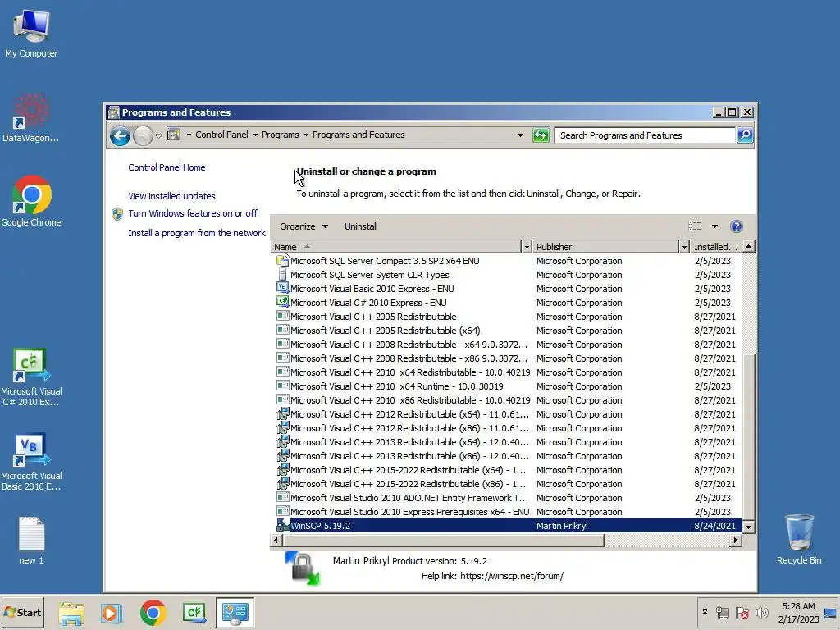Viewport: 840px width, 630px height.
Task: Open the Start menu
Action: pyautogui.click(x=22, y=613)
